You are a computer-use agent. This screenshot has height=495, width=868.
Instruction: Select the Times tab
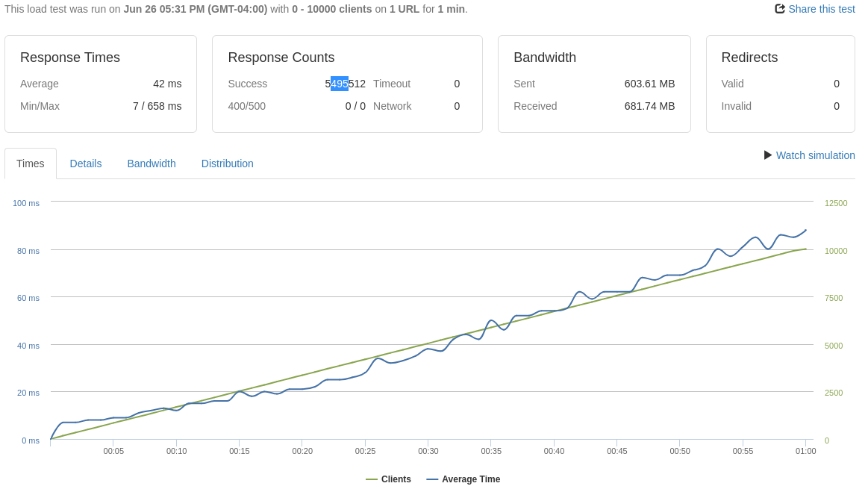click(x=31, y=164)
